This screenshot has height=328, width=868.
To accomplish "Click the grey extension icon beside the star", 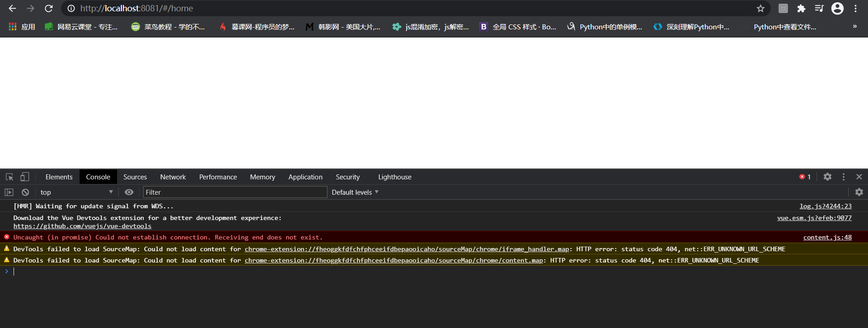I will (783, 8).
